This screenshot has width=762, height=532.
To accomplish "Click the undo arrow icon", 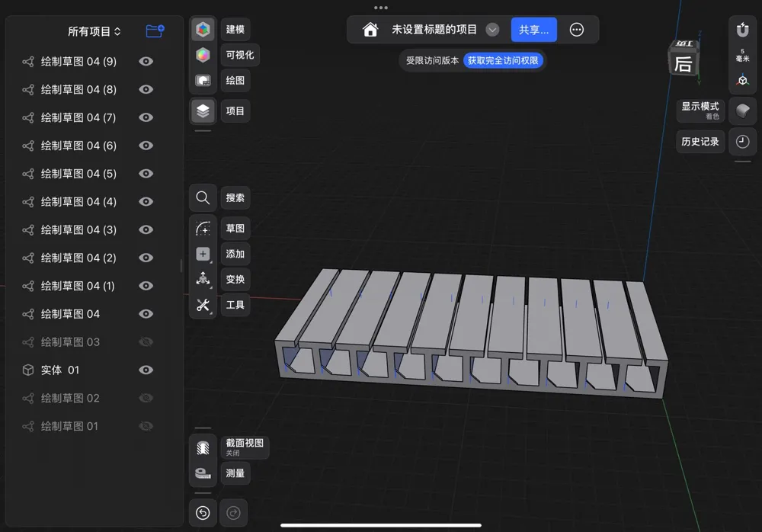I will 203,512.
